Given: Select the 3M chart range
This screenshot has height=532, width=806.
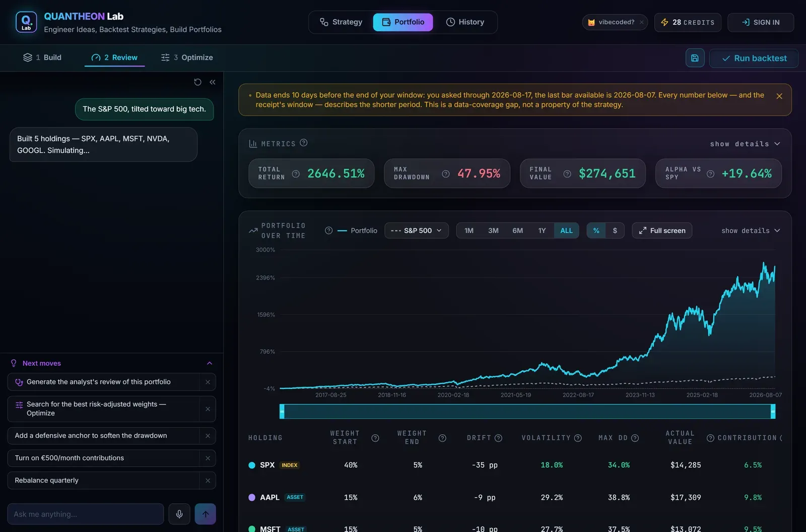Looking at the screenshot, I should [493, 230].
